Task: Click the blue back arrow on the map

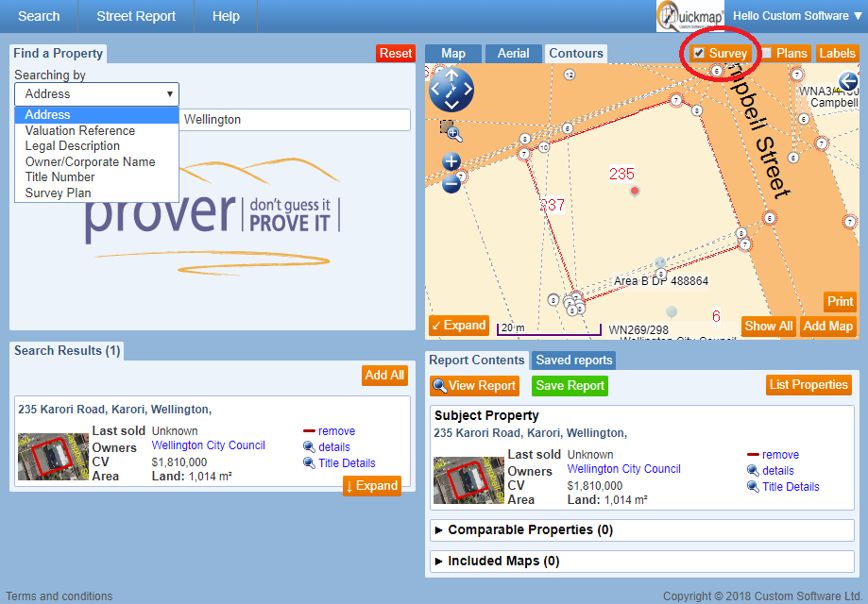Action: click(848, 81)
